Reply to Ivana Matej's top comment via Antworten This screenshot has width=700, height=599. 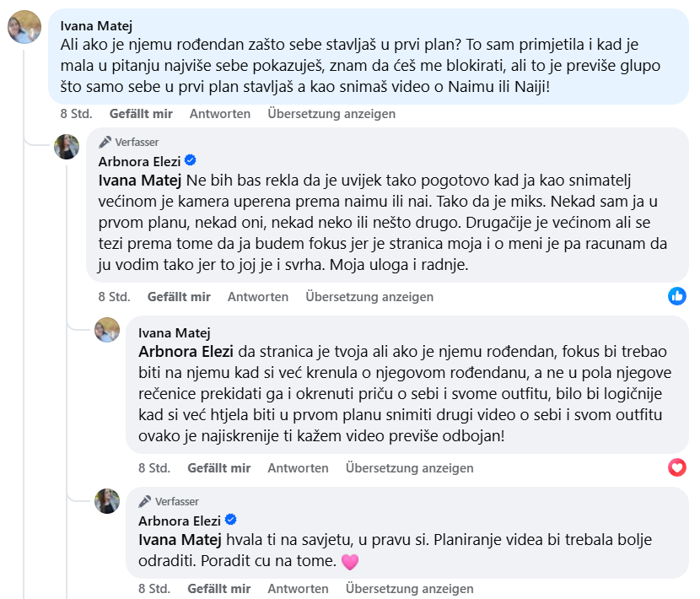(220, 114)
